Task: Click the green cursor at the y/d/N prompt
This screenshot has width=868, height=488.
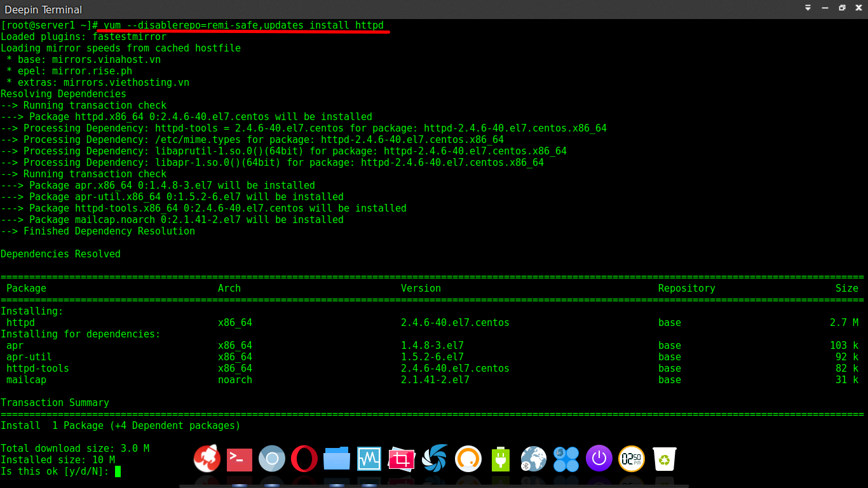Action: [x=118, y=471]
